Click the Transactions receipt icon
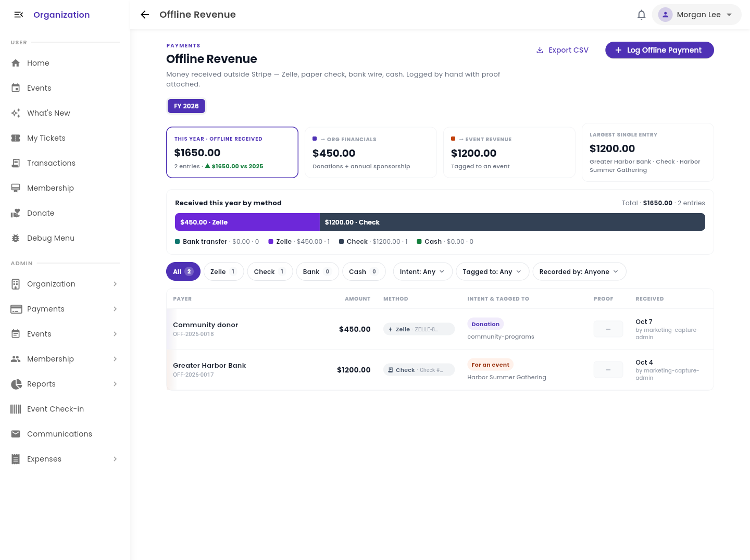This screenshot has height=560, width=750. coord(16,163)
